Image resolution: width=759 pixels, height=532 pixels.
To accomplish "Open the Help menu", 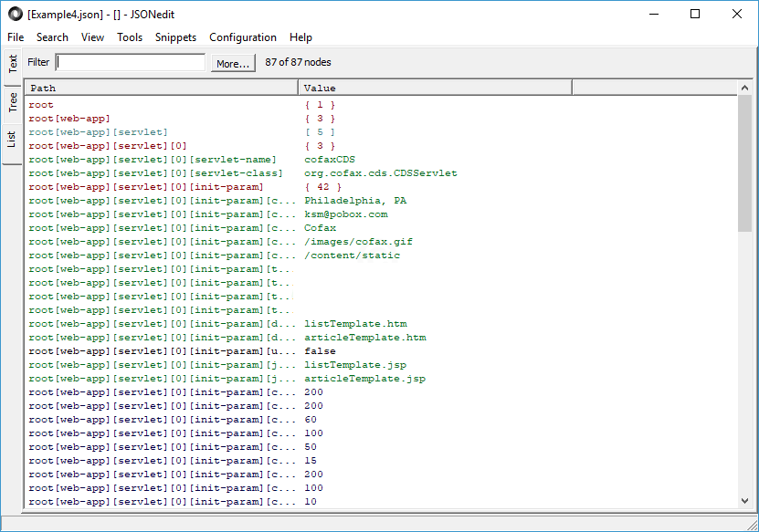I will (x=300, y=37).
